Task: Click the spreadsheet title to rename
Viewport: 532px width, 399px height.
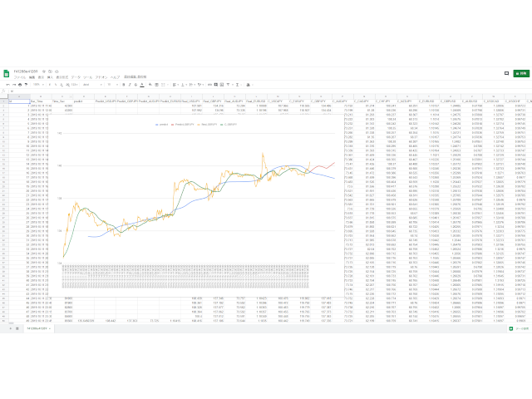Action: tap(26, 71)
